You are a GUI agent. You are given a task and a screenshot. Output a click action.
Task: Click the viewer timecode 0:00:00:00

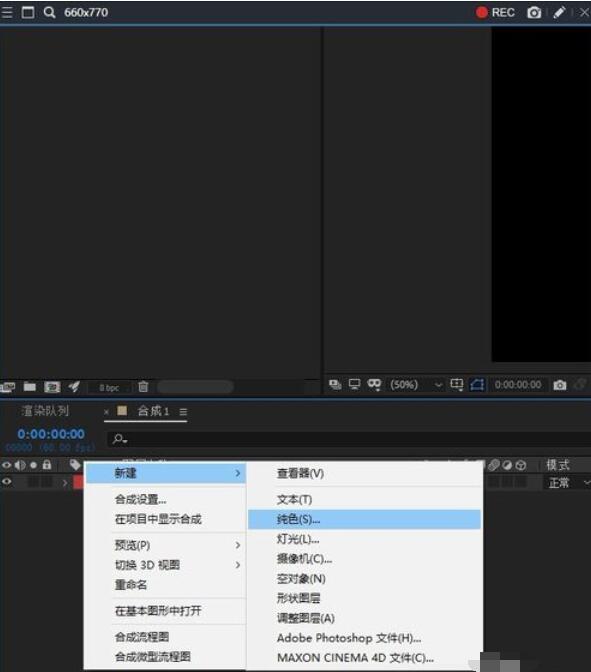pos(518,384)
